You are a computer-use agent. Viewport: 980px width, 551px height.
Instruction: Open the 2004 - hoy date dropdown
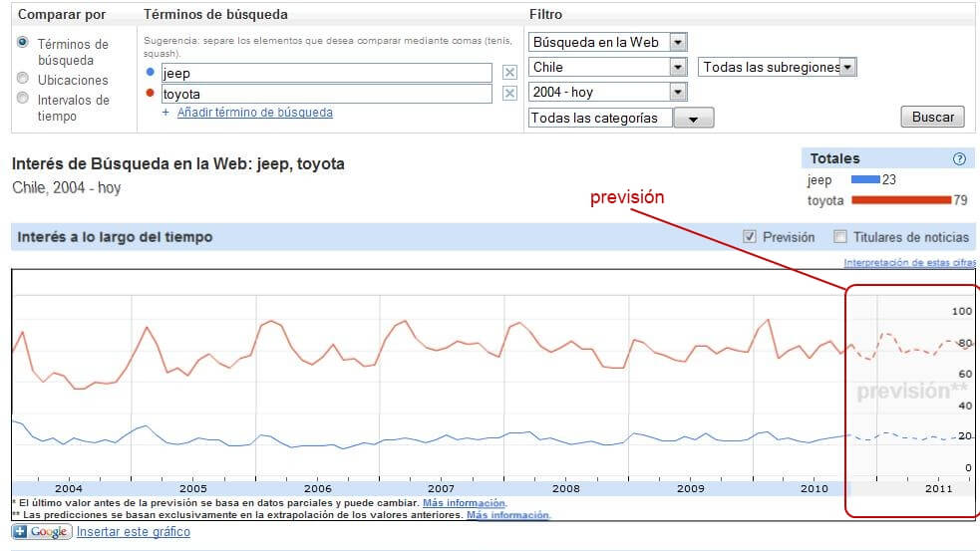(x=608, y=92)
